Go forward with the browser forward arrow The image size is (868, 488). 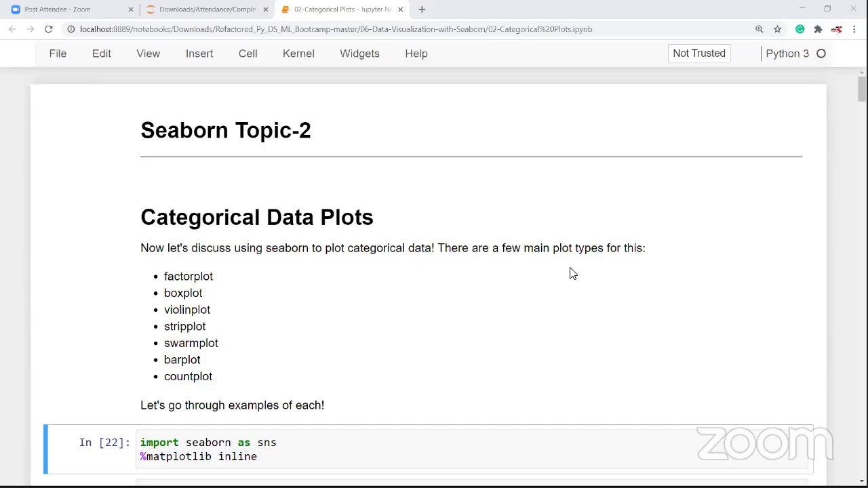31,29
